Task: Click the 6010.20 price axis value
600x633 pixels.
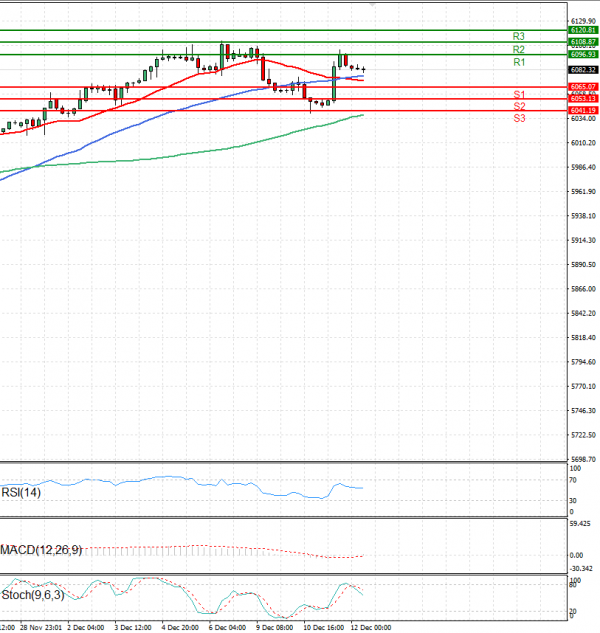Action: pos(583,143)
